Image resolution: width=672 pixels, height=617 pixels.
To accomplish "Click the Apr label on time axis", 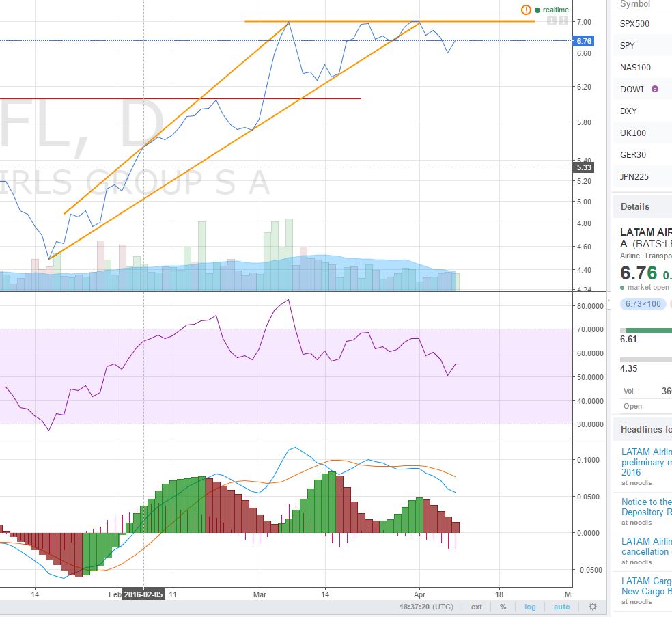I will click(x=419, y=594).
